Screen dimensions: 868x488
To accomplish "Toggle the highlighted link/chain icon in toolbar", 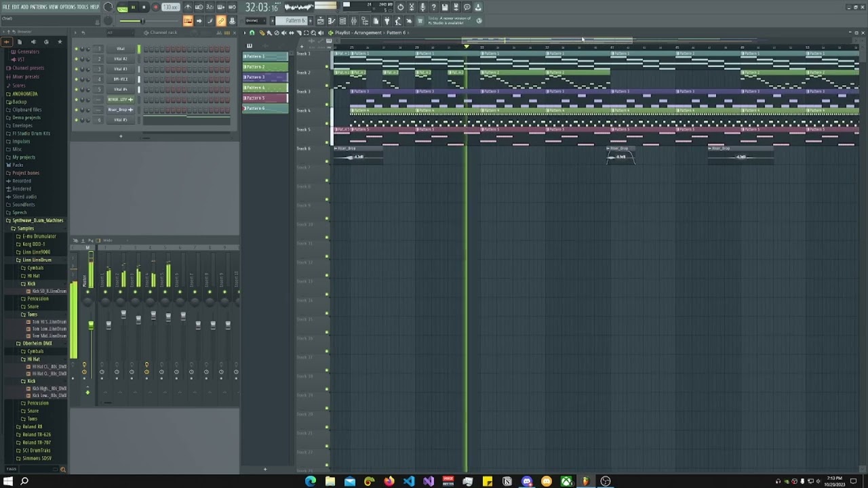I will pyautogui.click(x=221, y=21).
